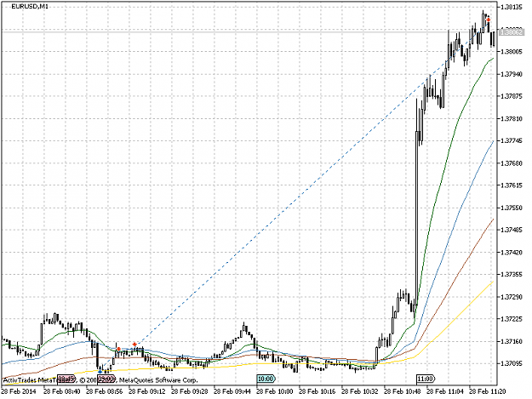Viewport: 532px width, 399px height.
Task: Click the 28 Feb 10:48 time label
Action: (x=402, y=391)
